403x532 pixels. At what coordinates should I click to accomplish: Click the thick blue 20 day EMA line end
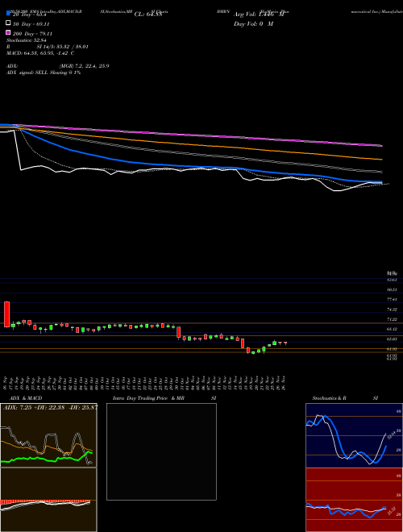click(380, 182)
